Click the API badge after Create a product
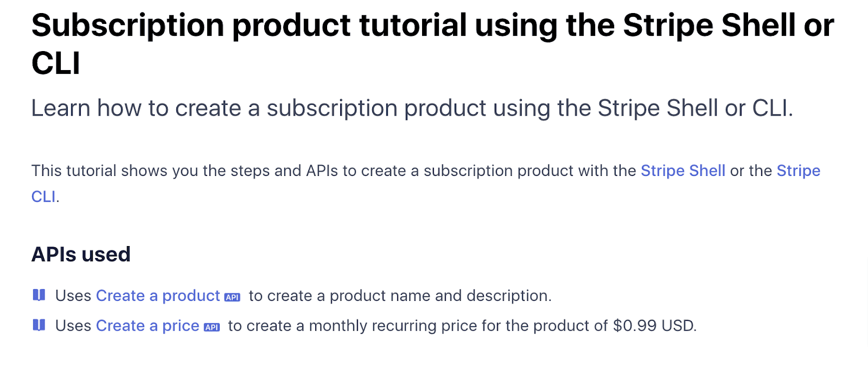This screenshot has width=868, height=365. pos(232,297)
